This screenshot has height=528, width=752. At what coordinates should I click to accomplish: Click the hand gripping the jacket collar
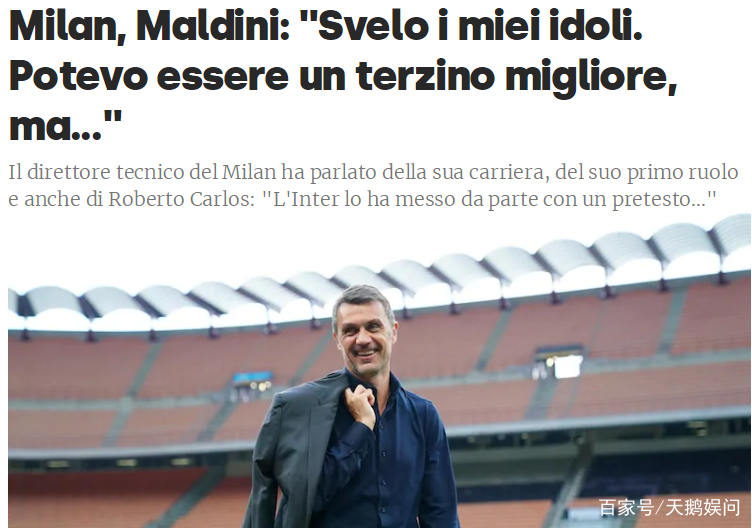[363, 407]
